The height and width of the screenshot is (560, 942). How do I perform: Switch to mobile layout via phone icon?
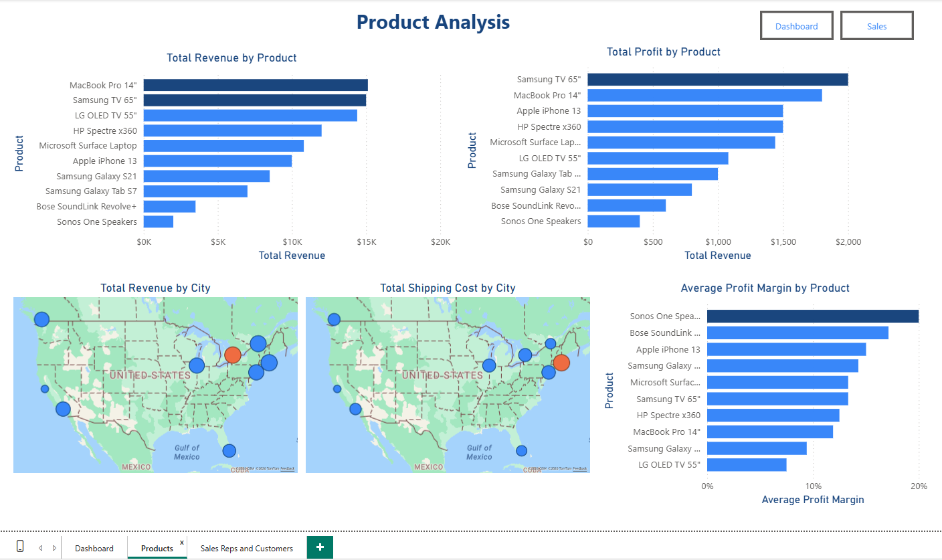20,547
